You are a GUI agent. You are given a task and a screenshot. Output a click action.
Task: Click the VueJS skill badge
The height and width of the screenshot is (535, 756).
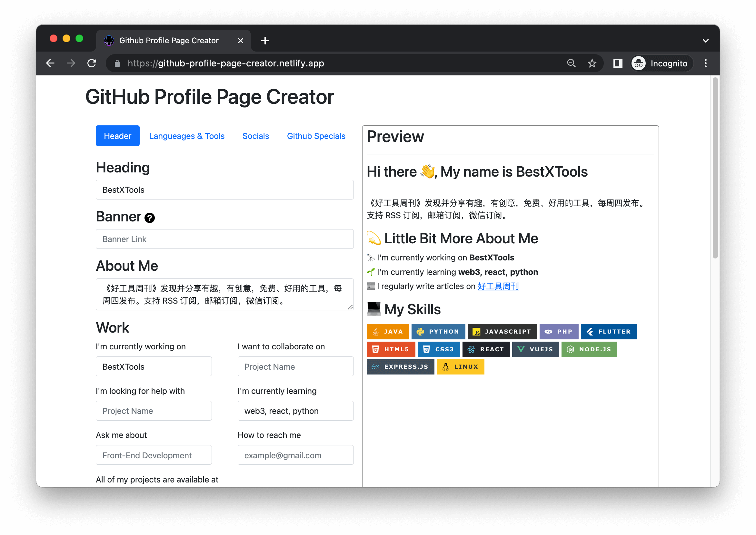pyautogui.click(x=535, y=349)
